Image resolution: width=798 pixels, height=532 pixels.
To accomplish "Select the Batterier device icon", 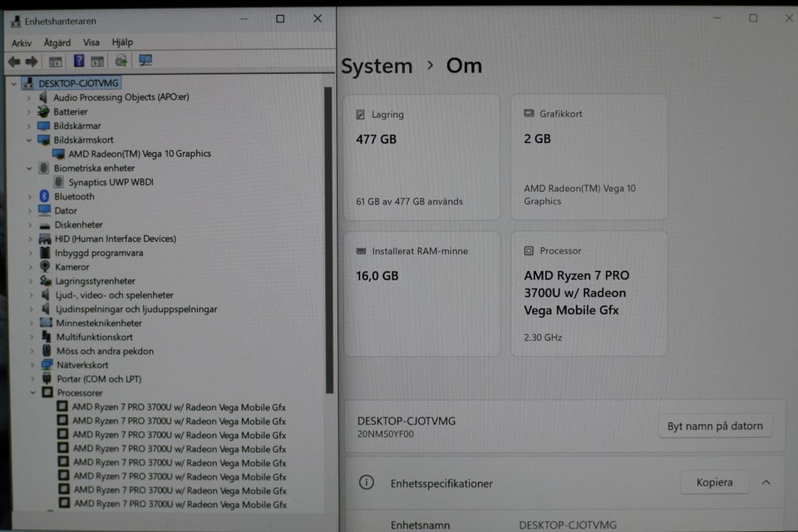I will tap(44, 111).
